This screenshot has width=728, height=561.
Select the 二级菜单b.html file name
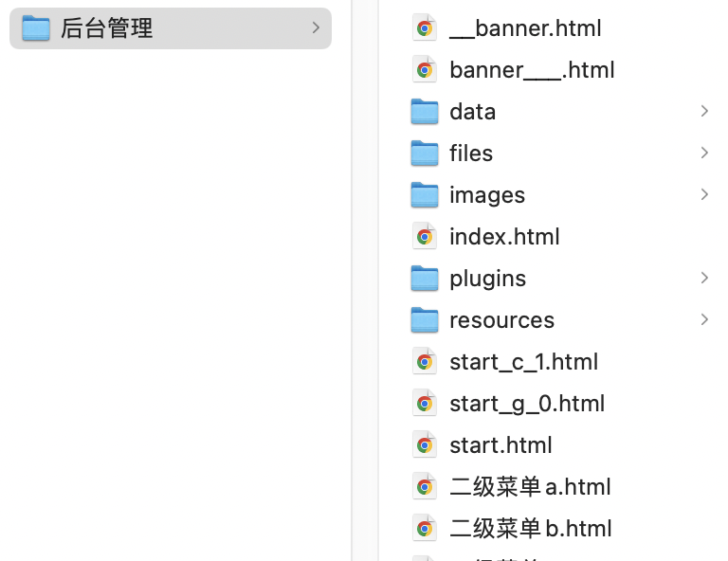tap(530, 529)
